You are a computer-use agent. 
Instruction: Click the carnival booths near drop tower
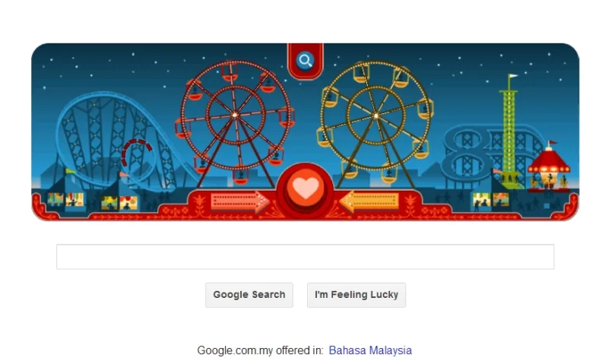pos(491,200)
